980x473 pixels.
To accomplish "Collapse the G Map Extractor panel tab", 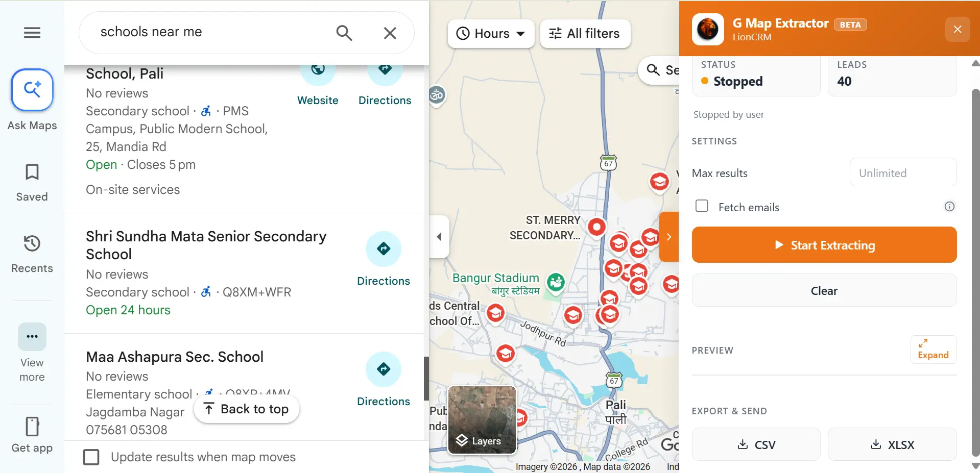I will coord(669,237).
